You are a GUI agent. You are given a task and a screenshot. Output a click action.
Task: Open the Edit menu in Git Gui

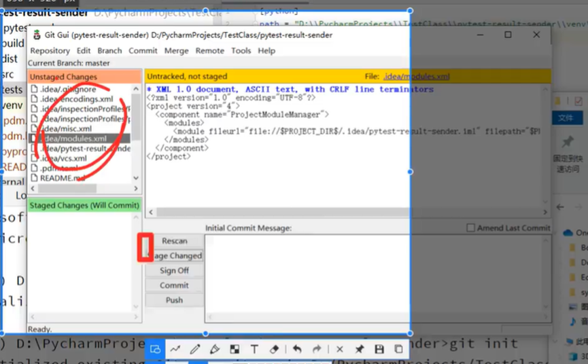pos(84,50)
